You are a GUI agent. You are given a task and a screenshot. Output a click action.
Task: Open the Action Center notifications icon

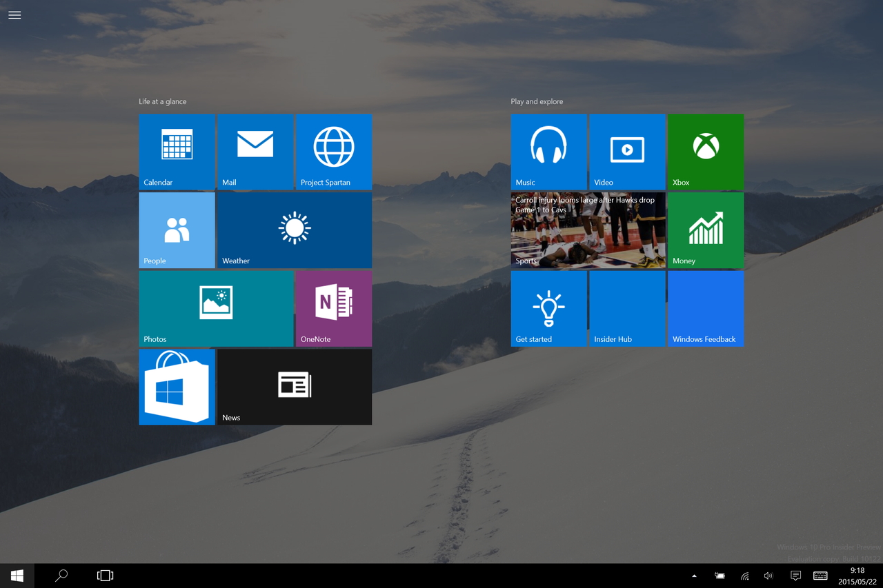click(x=795, y=576)
